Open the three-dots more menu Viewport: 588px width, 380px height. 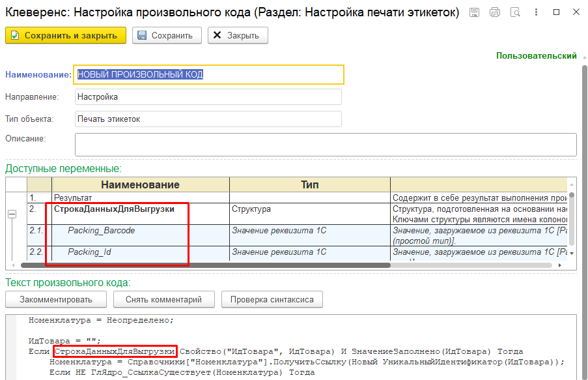537,12
